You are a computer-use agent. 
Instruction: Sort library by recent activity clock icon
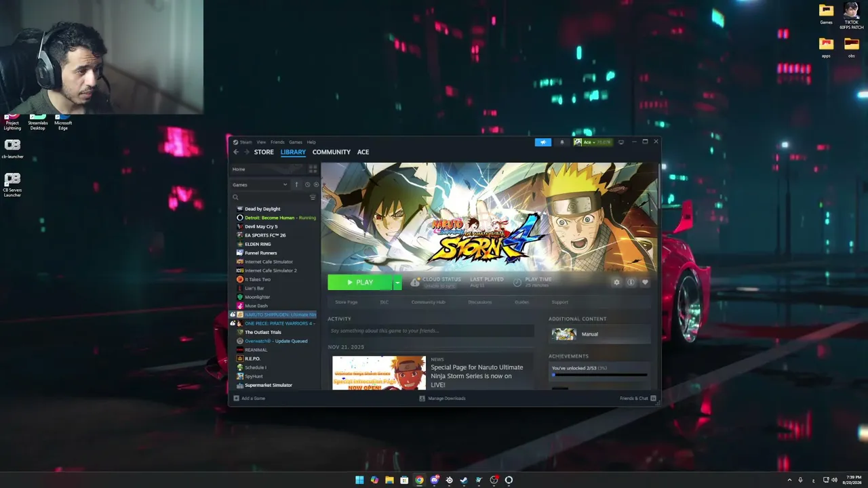pos(307,184)
